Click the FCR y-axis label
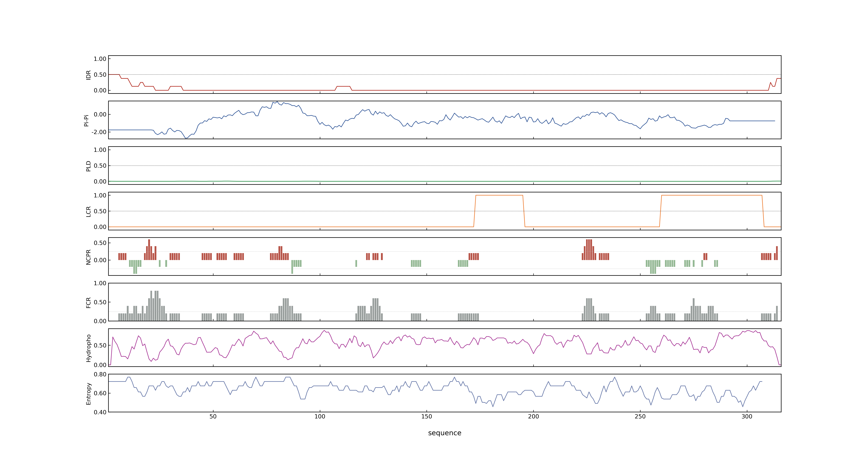This screenshot has width=868, height=463. [x=88, y=303]
